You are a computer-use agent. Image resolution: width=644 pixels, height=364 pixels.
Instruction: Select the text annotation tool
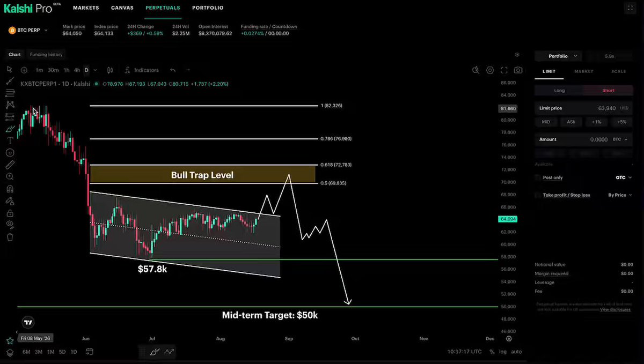(x=10, y=140)
